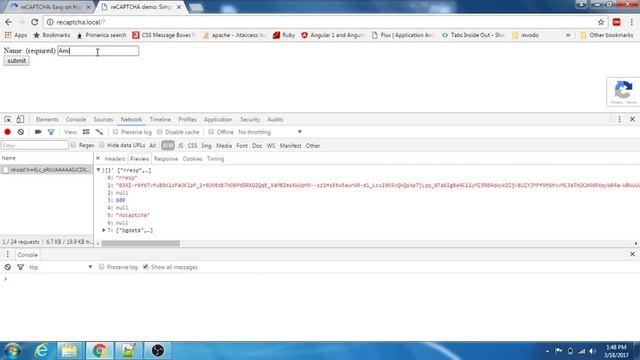Switch to large request rows view
The image size is (640, 360).
pyautogui.click(x=86, y=132)
